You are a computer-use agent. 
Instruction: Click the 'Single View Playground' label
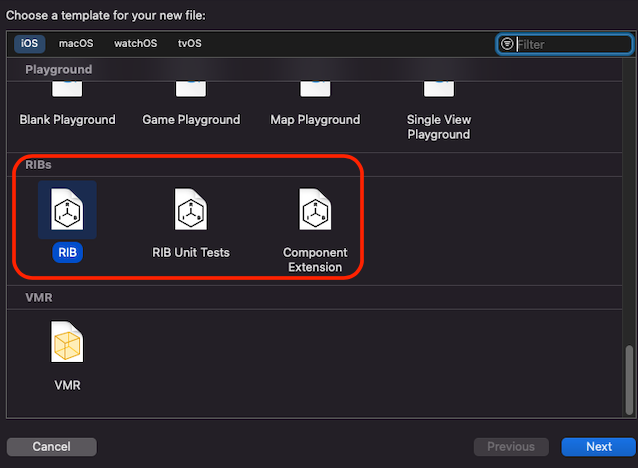[439, 127]
